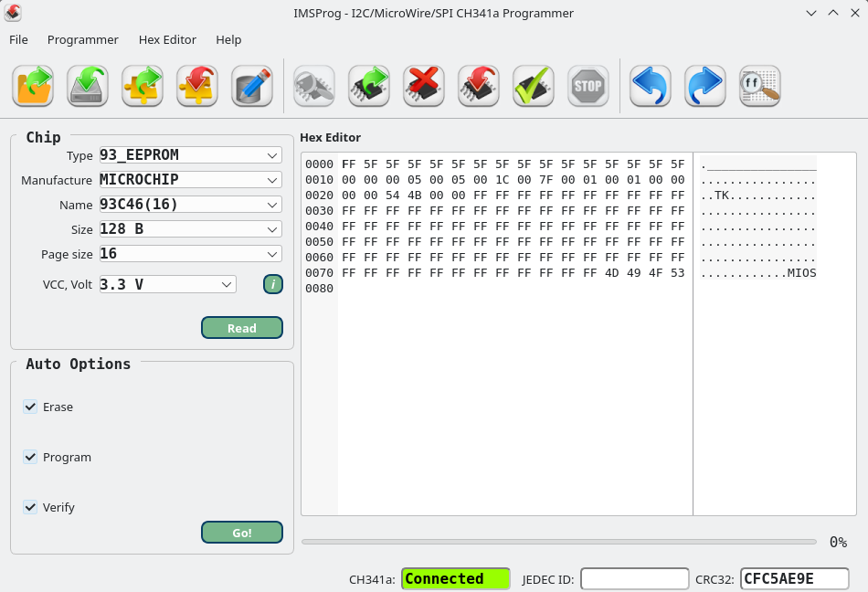Click the blue redo arrow icon
Viewport: 868px width, 592px height.
(704, 86)
